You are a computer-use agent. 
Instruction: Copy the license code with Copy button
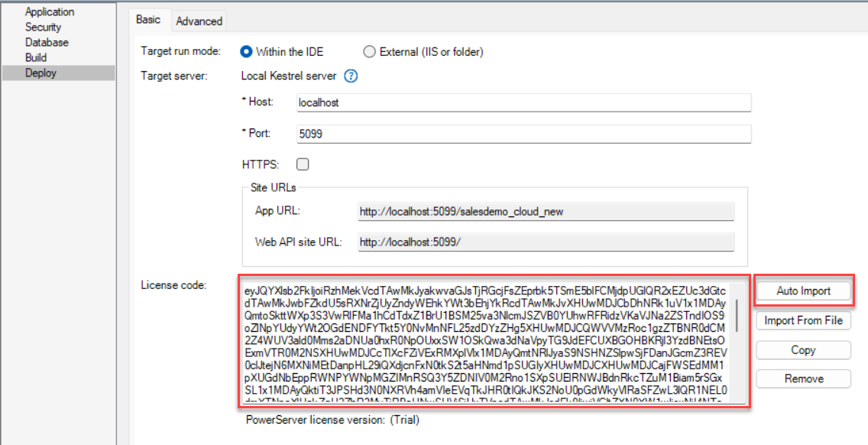803,349
